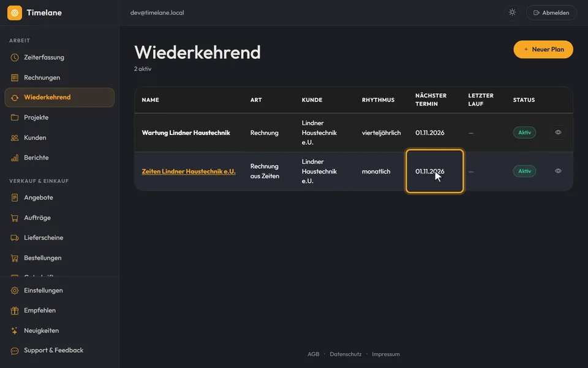View the Zeiten Lindner Haustechnik plan via eye icon
The image size is (588, 368).
pyautogui.click(x=558, y=171)
